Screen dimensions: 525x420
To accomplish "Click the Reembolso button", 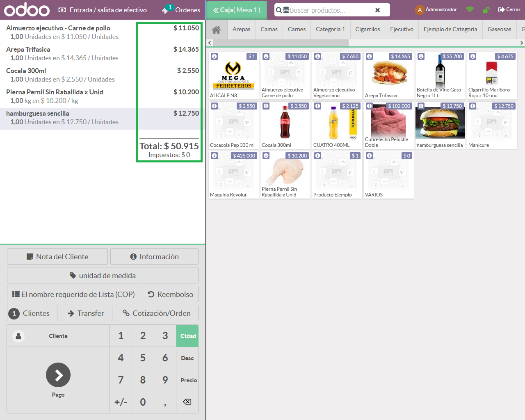I will pos(171,294).
